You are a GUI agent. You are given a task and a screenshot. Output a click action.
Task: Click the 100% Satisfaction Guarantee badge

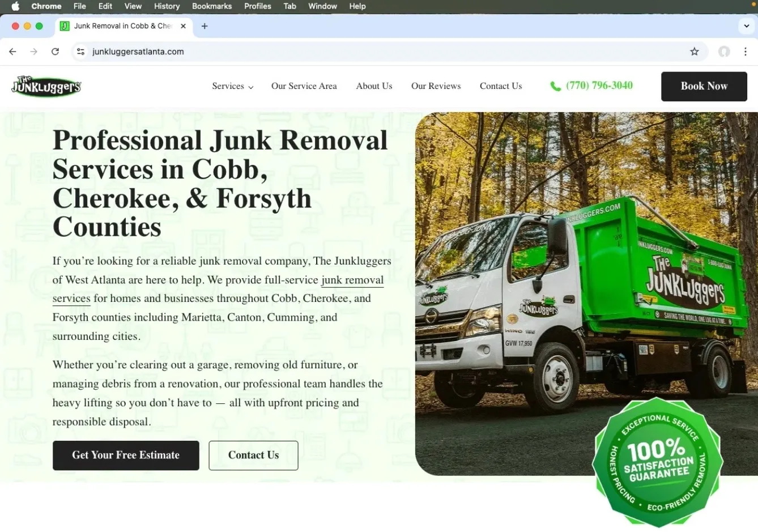tap(658, 462)
